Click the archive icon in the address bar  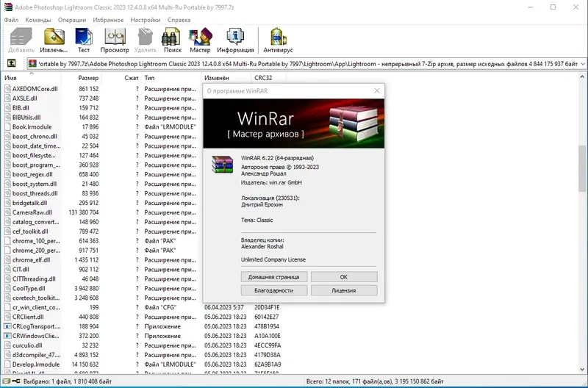pyautogui.click(x=32, y=64)
